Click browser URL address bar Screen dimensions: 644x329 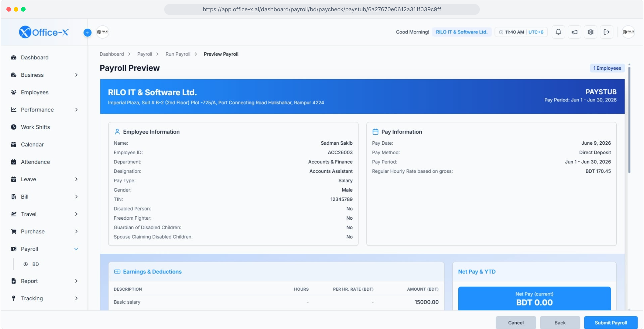(x=322, y=9)
